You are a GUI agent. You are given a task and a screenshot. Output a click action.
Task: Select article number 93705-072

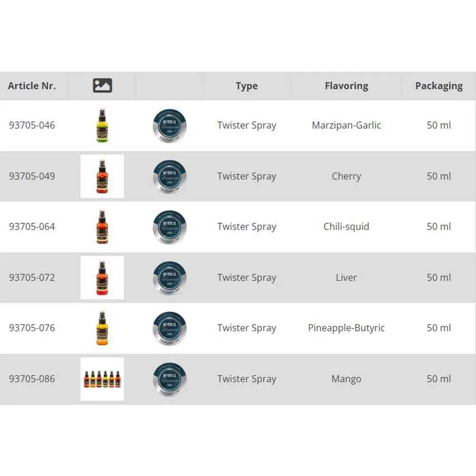[x=32, y=278]
